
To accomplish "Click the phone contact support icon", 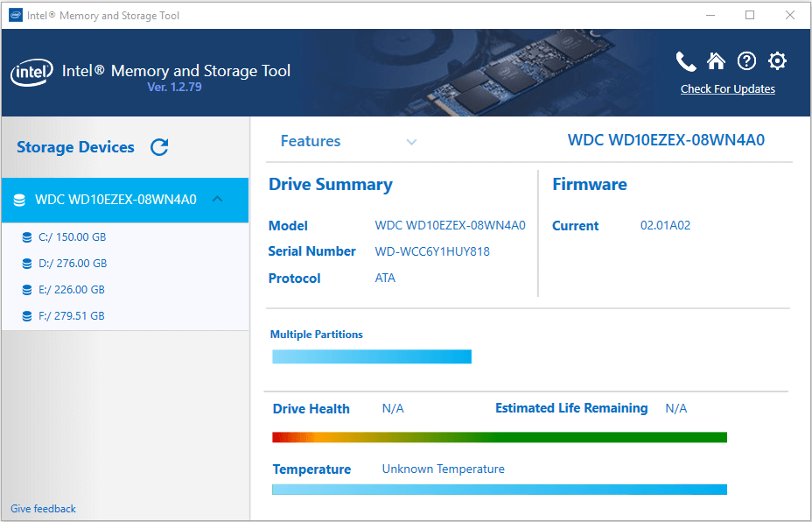I will (686, 61).
